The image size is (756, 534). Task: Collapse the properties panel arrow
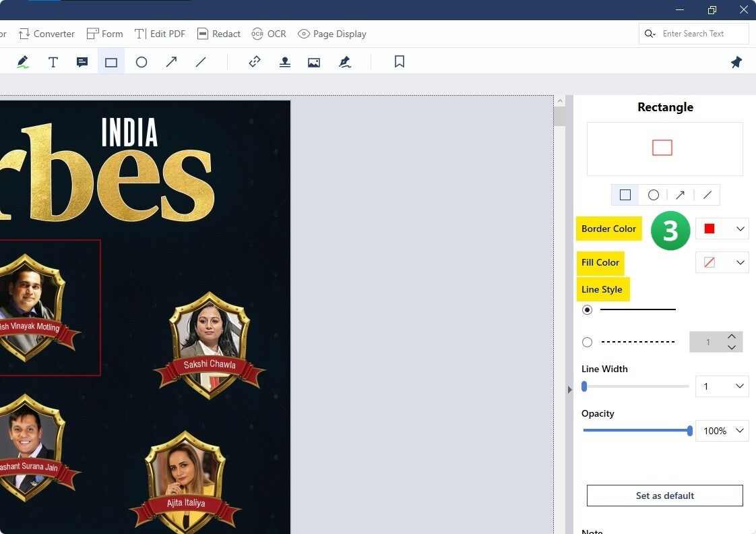(569, 389)
